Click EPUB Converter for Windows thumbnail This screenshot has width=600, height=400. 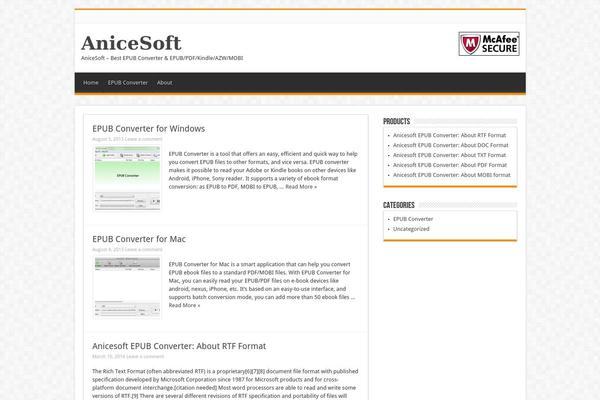tap(127, 179)
